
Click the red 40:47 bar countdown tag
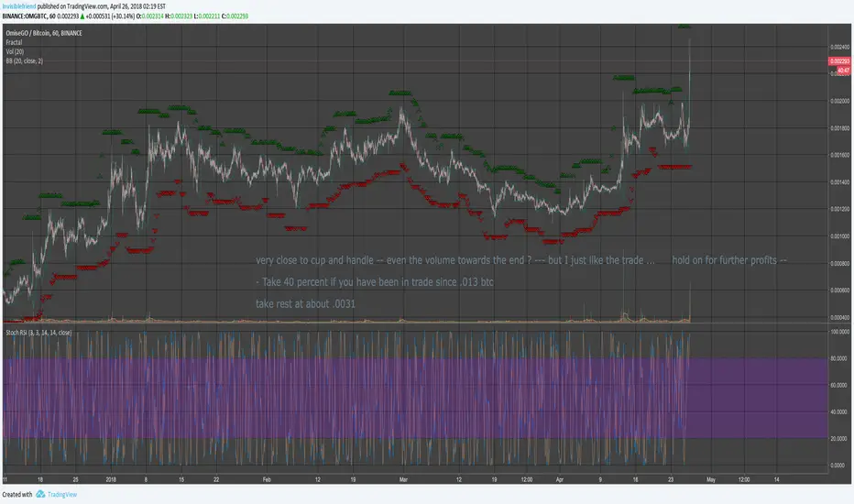click(843, 71)
